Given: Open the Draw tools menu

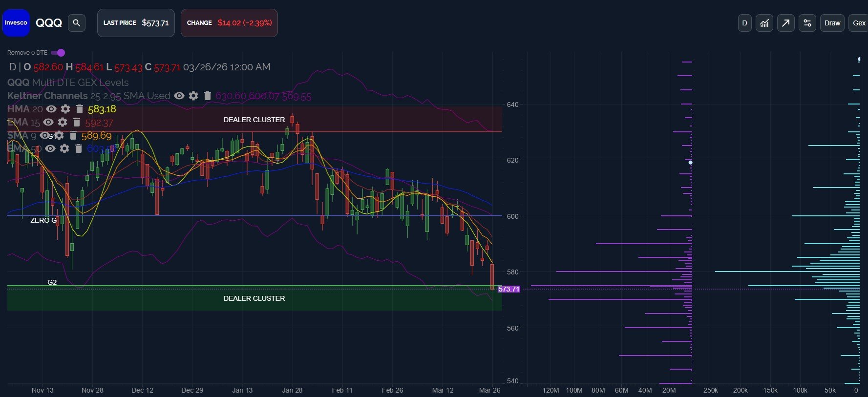Looking at the screenshot, I should pos(832,23).
